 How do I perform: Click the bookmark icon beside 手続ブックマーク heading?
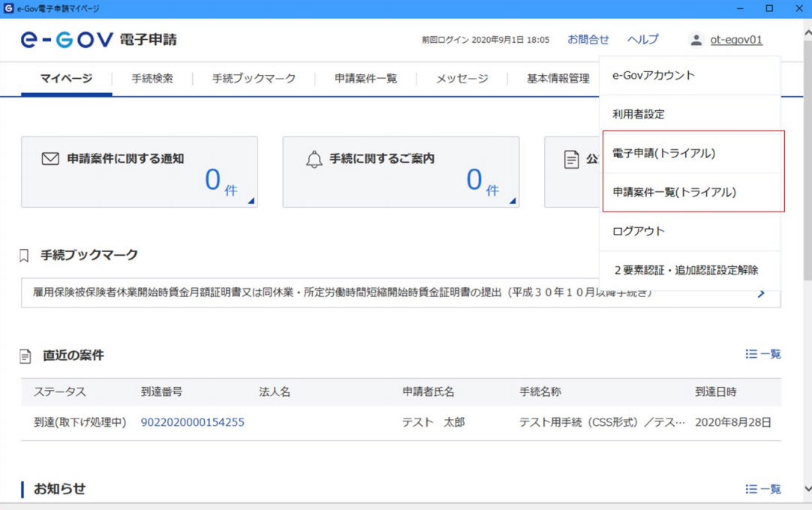pos(24,255)
